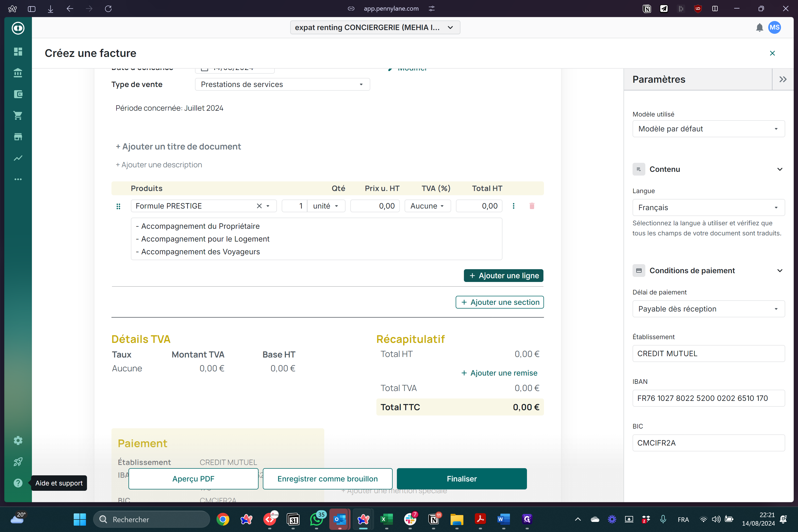Viewport: 798px width, 532px height.
Task: Open the storefront sales icon in sidebar
Action: click(18, 137)
